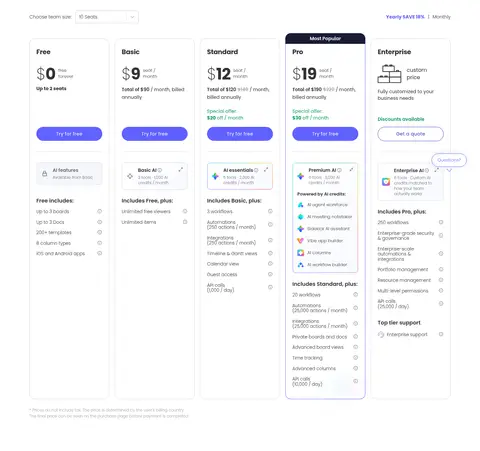Switch billing to Monthly
480x451 pixels.
(x=441, y=17)
